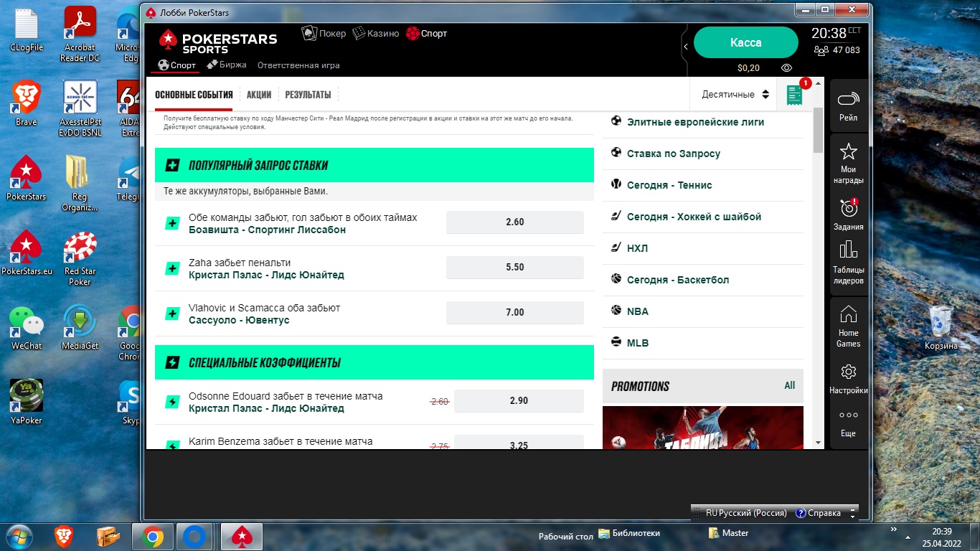
Task: Show All promotions link
Action: (790, 386)
